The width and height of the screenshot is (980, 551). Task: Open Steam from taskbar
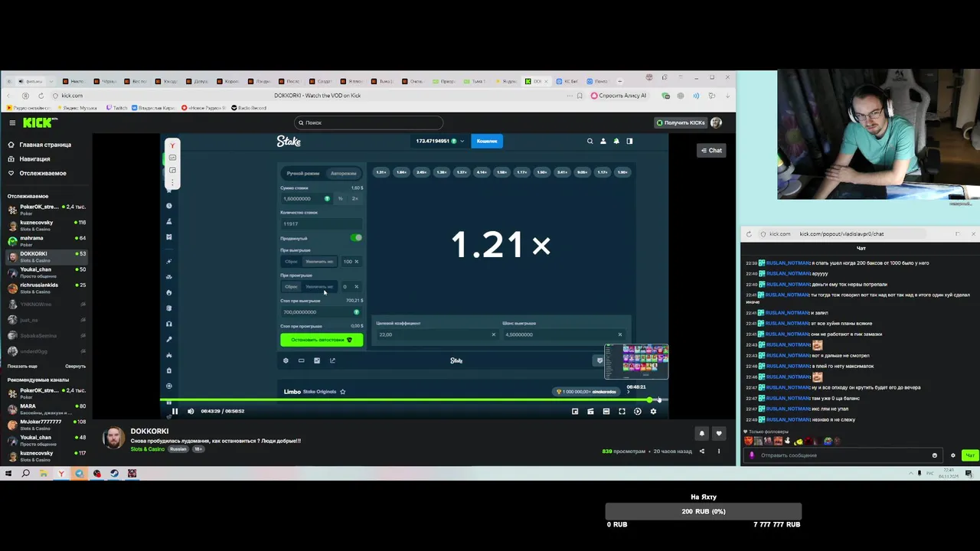pos(114,474)
